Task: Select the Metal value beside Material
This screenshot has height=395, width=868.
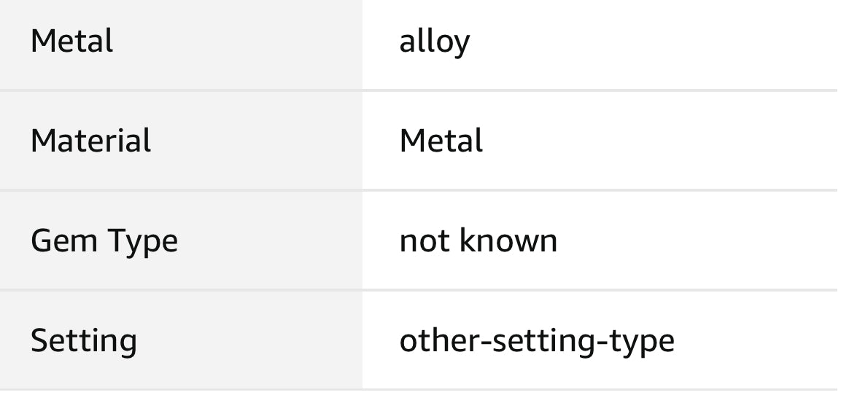Action: pos(441,141)
